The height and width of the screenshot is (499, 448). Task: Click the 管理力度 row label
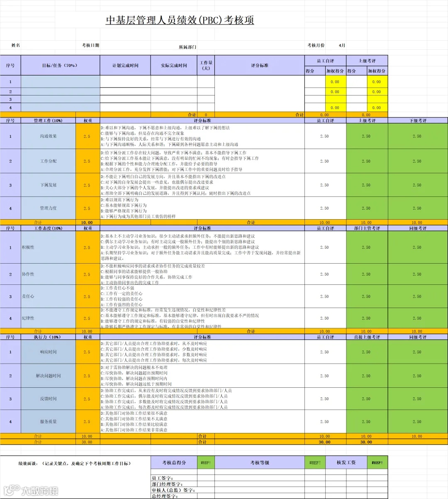pos(48,208)
